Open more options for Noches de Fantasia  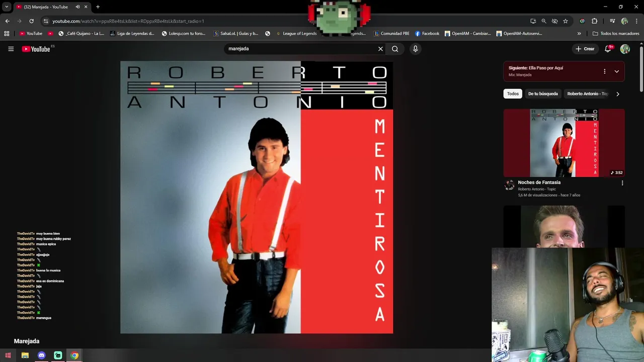pyautogui.click(x=622, y=183)
